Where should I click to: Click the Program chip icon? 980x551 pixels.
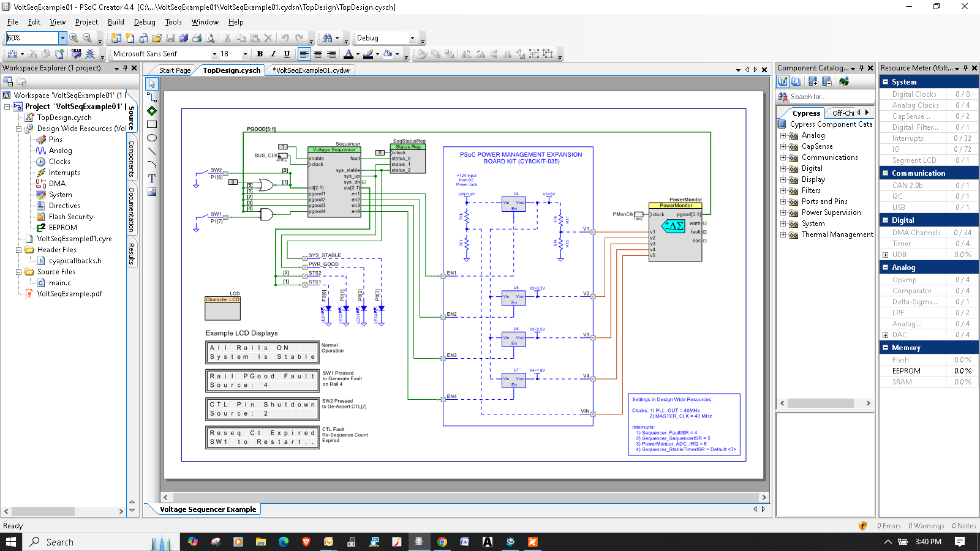click(77, 54)
